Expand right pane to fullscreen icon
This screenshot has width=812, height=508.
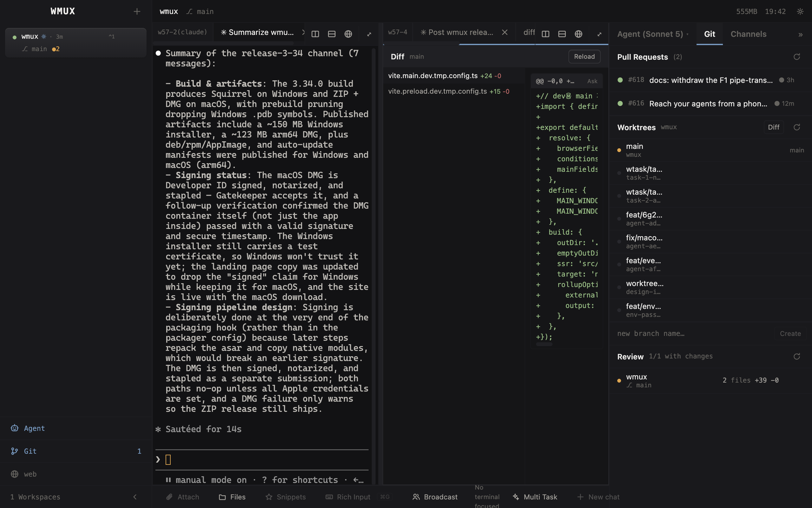pyautogui.click(x=599, y=34)
